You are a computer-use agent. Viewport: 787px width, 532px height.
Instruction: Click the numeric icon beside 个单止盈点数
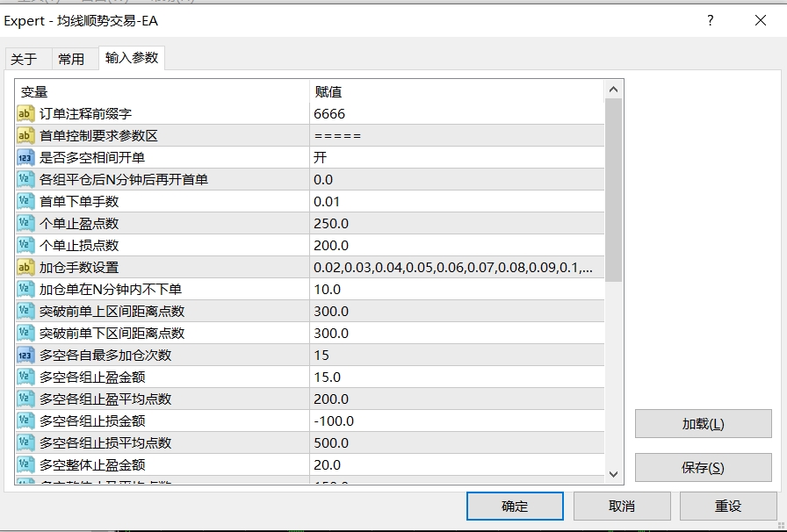(x=24, y=223)
